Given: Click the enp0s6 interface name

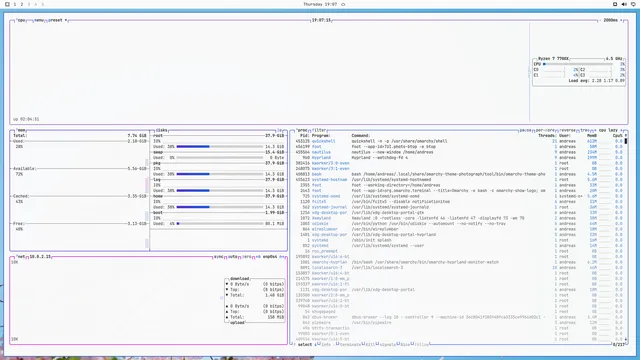Looking at the screenshot, I should (x=270, y=257).
